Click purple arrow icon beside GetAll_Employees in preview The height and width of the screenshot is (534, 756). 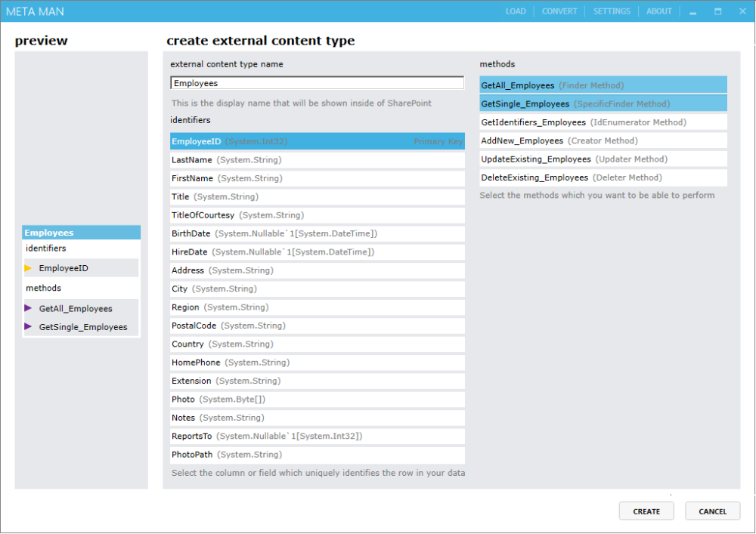(29, 308)
